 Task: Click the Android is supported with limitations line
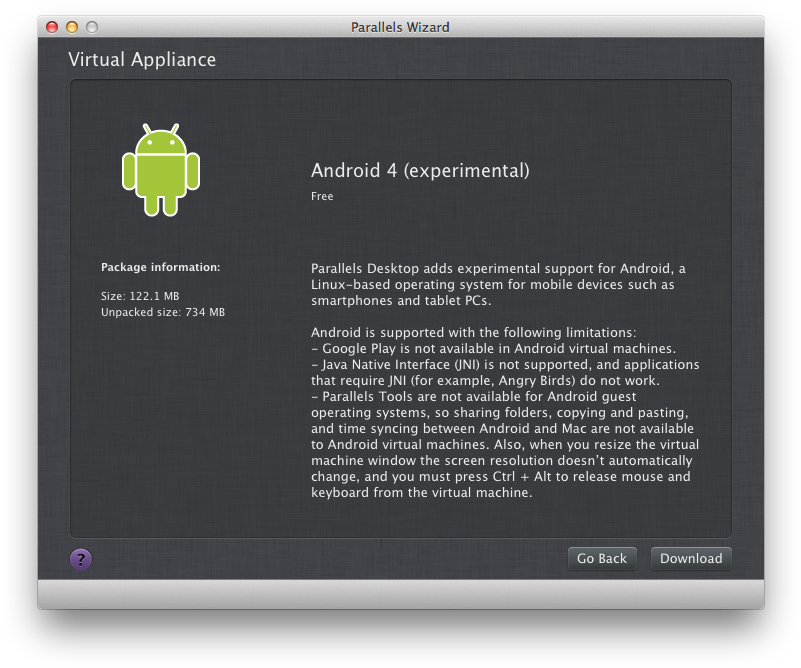(x=474, y=332)
